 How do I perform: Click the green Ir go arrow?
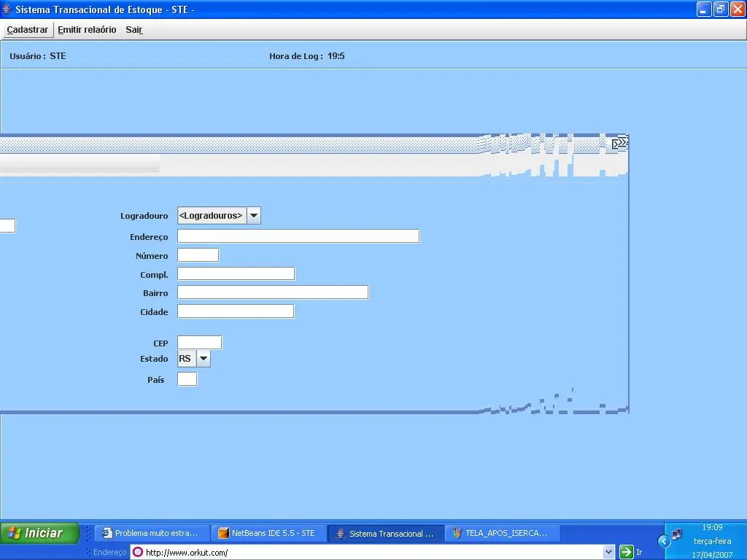pyautogui.click(x=626, y=553)
